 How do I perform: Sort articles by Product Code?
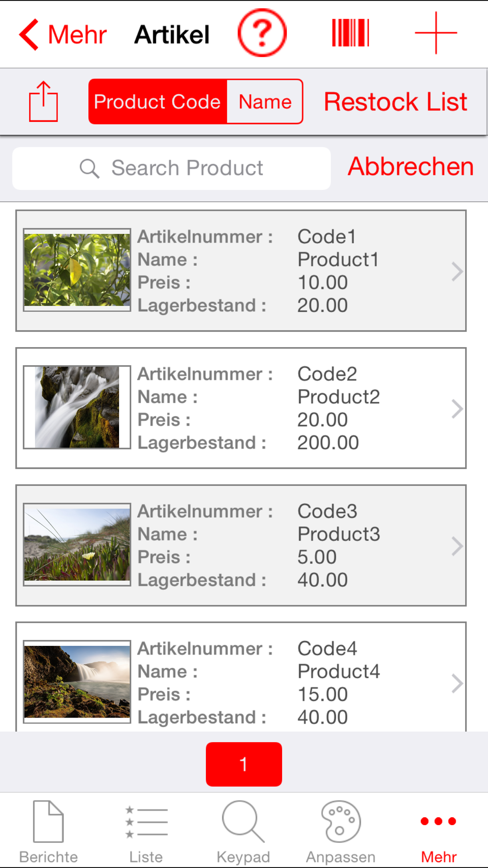[x=158, y=102]
